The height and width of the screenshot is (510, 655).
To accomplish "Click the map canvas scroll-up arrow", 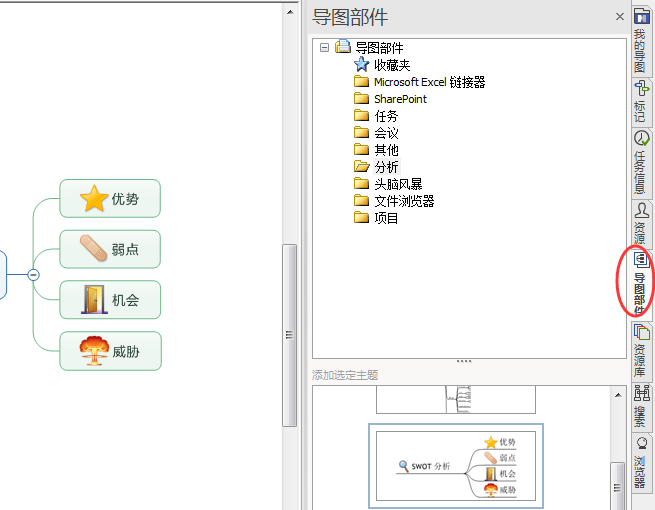I will [x=290, y=12].
